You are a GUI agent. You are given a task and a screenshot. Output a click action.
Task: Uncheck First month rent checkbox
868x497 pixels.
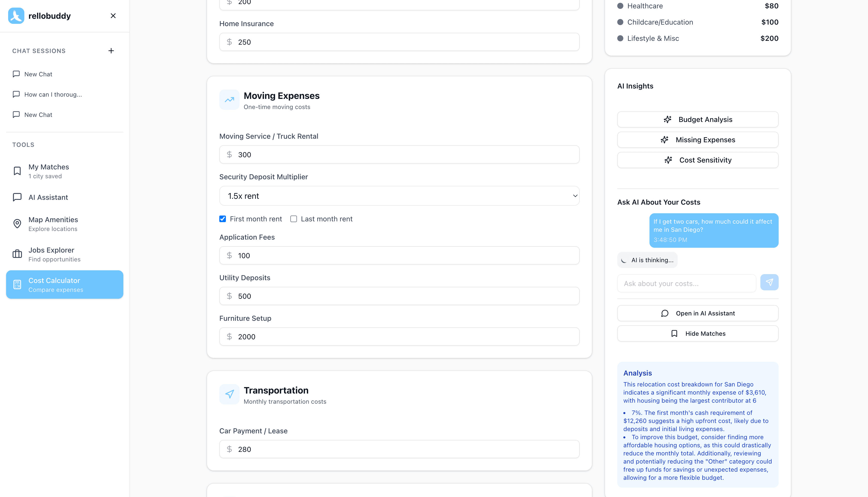click(223, 219)
